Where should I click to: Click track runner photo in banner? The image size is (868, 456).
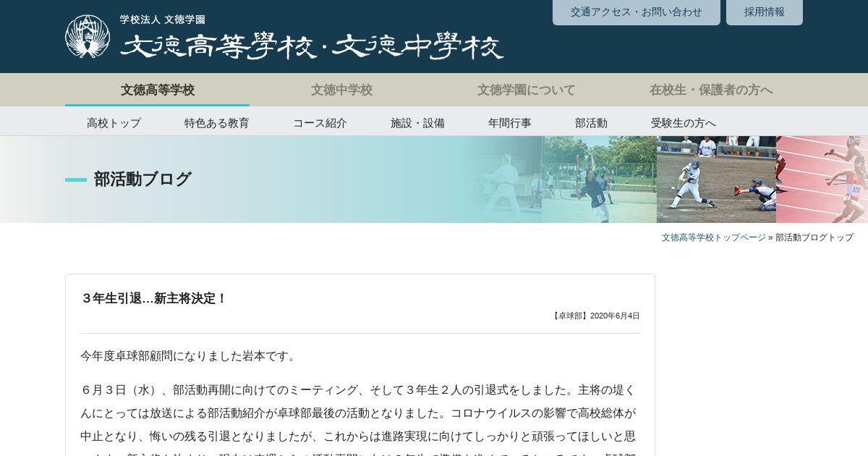coord(822,180)
